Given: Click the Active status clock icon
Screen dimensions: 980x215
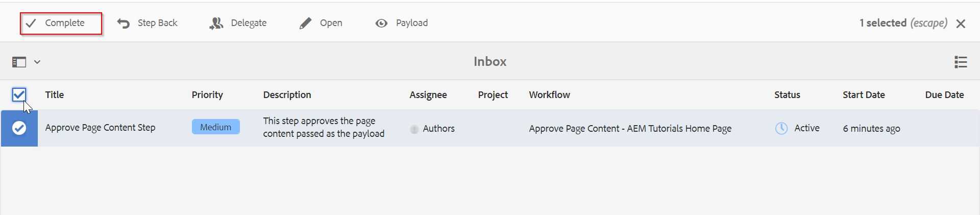Looking at the screenshot, I should [x=781, y=128].
